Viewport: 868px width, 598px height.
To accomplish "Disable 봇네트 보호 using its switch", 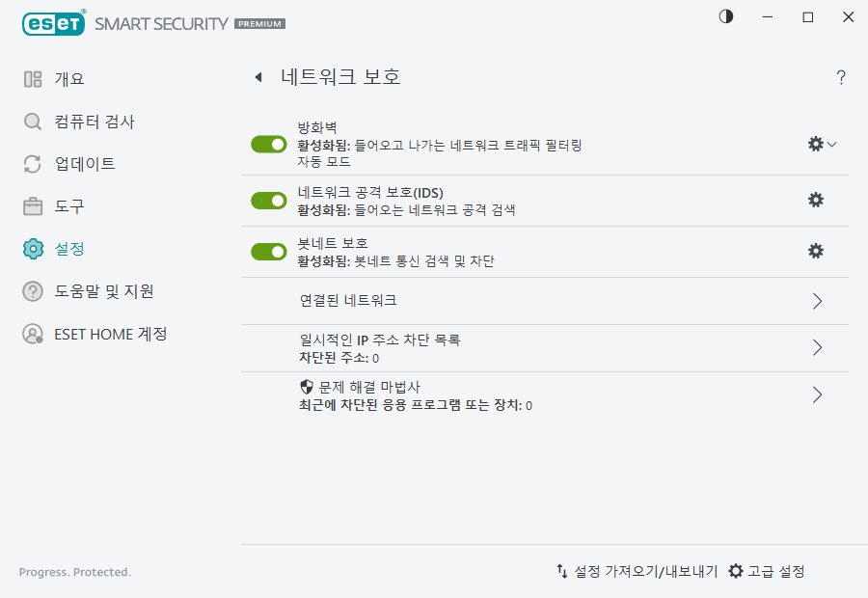I will click(x=268, y=251).
